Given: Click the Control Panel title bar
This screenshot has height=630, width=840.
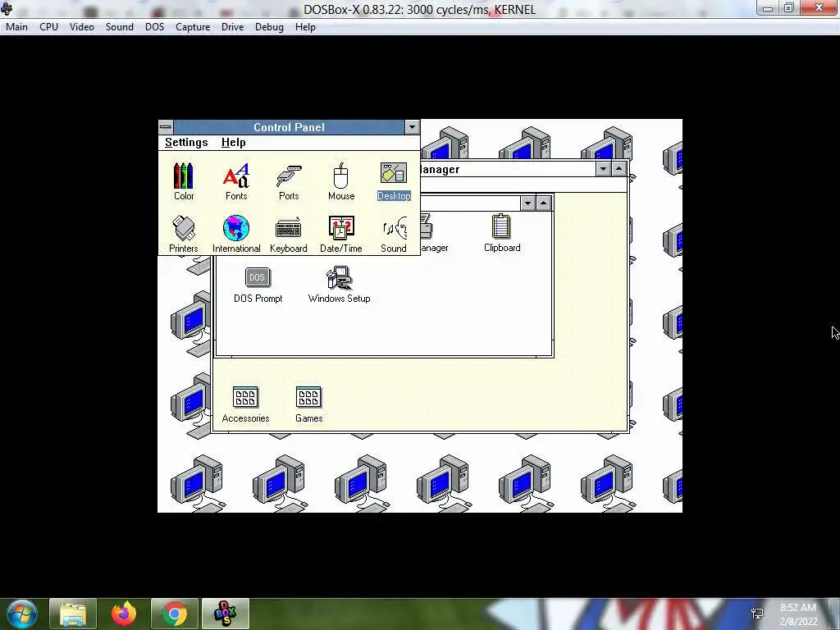Looking at the screenshot, I should 289,127.
